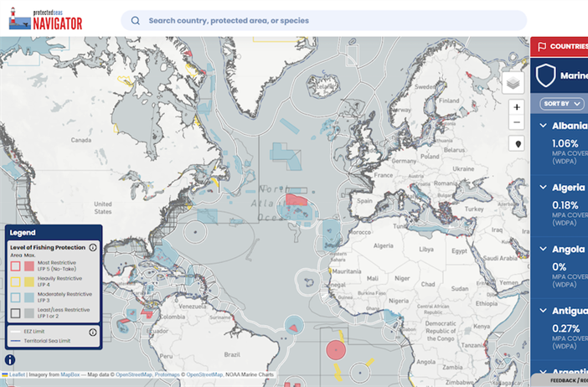The height and width of the screenshot is (387, 588).
Task: Open the Leaflet attribution link
Action: [18, 374]
